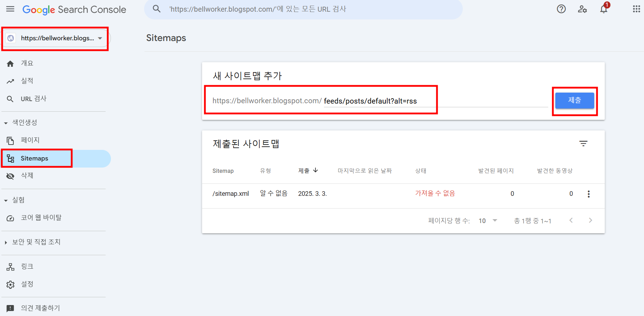This screenshot has height=316, width=644.
Task: Open 코어 웹 바이탈 report
Action: [x=41, y=218]
